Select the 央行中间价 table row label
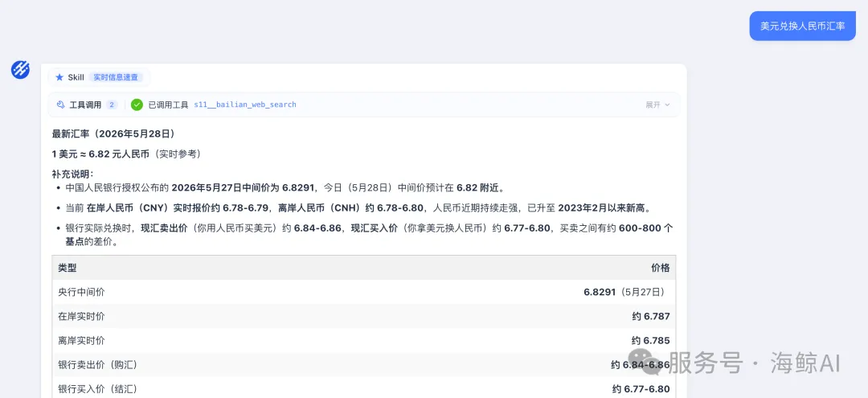Image resolution: width=868 pixels, height=398 pixels. pyautogui.click(x=81, y=293)
